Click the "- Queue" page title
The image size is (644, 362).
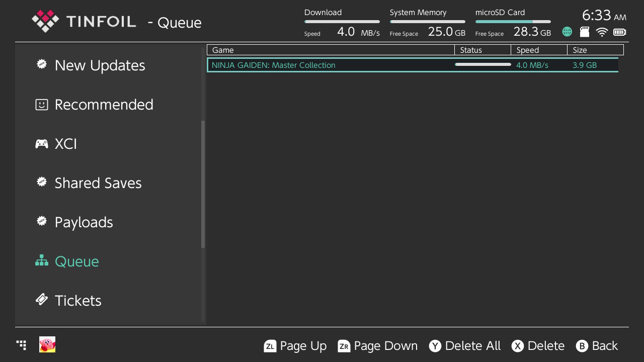click(x=175, y=23)
